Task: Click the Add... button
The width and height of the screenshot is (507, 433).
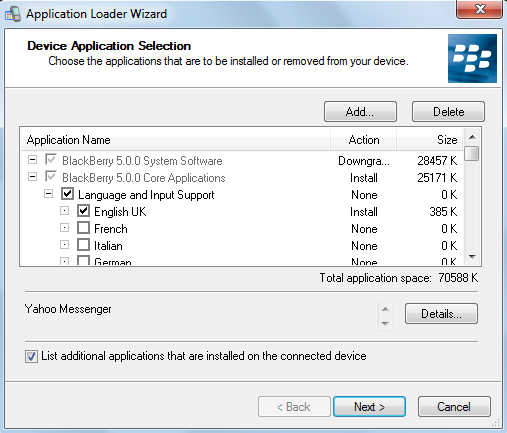Action: pos(360,112)
